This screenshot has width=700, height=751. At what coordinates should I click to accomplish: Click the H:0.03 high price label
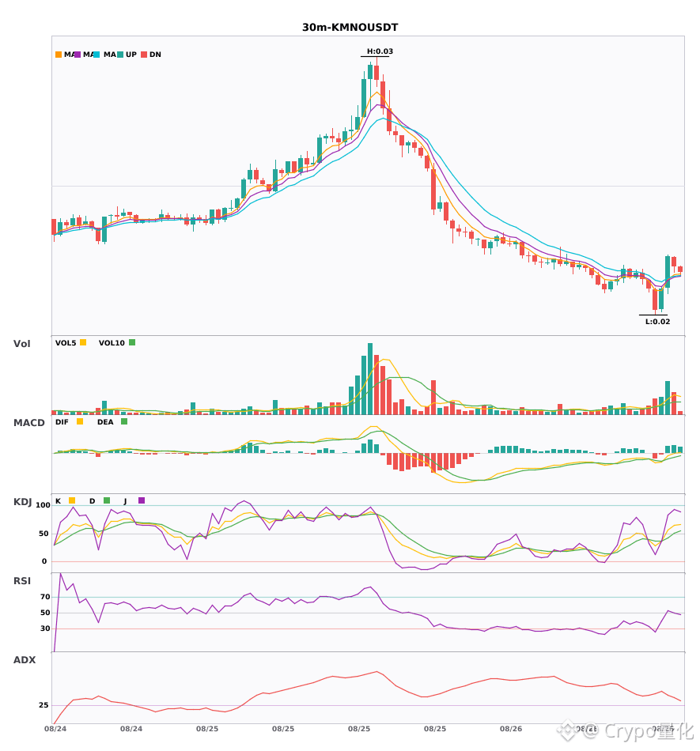click(380, 51)
